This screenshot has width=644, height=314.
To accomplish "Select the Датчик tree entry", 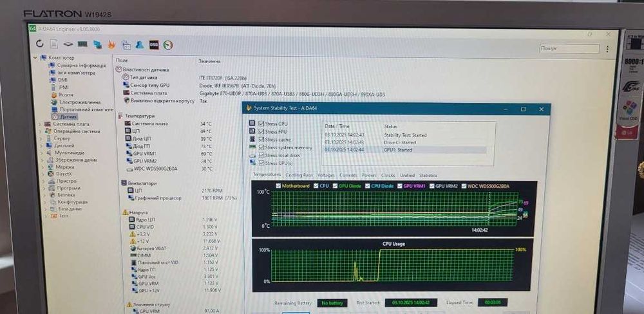I will tap(68, 117).
